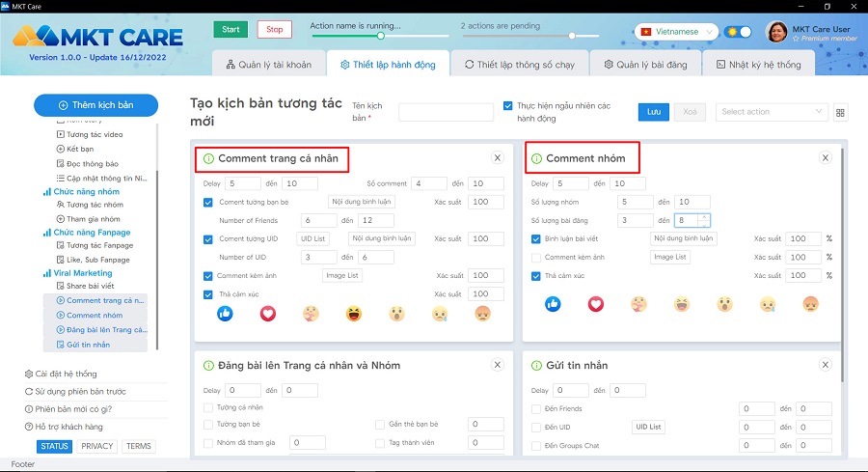This screenshot has height=472, width=868.
Task: Pick the Wow reaction in Comment trang cá nhân
Action: click(x=397, y=314)
